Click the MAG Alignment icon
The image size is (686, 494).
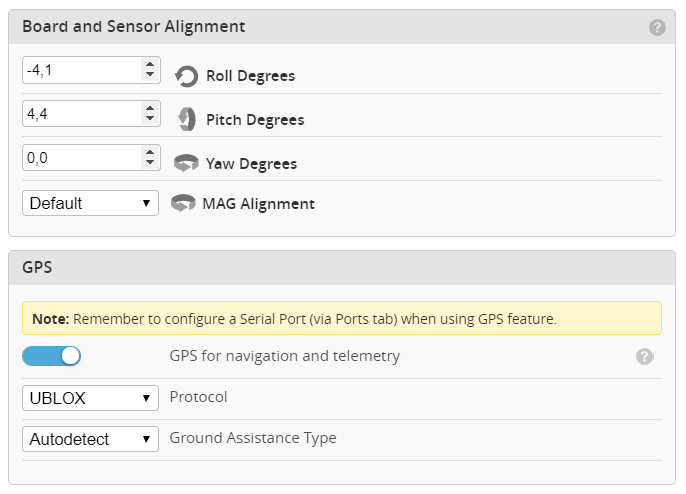click(x=183, y=204)
